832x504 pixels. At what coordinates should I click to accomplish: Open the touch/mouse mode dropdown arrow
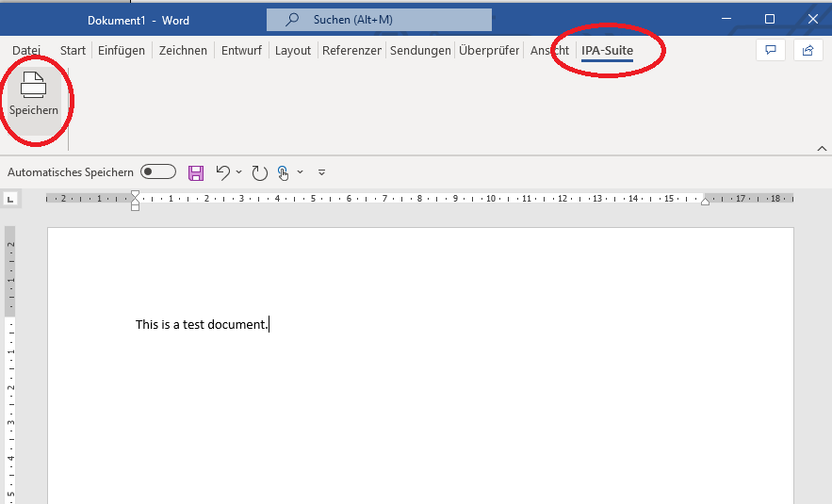click(301, 172)
